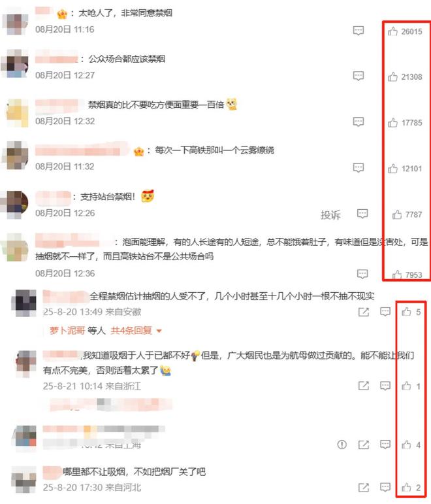The image size is (431, 504).
Task: Reply to the 08月20日 12:36 comment
Action: (x=362, y=274)
